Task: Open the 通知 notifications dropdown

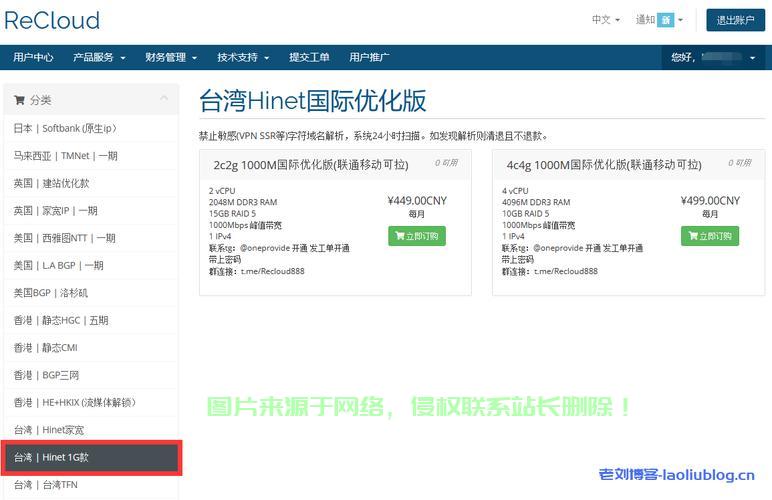Action: 659,20
